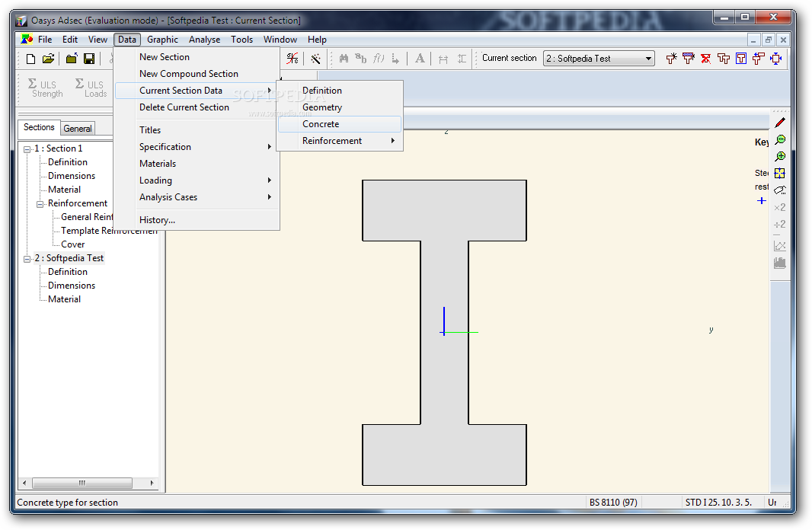This screenshot has height=530, width=812.
Task: Click the tree panel horizontal scrollbar thumb
Action: (x=82, y=483)
